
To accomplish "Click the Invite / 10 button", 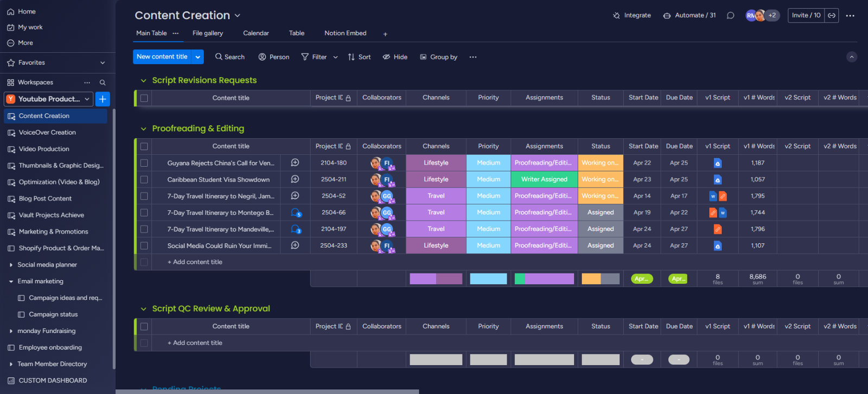I will coord(806,16).
